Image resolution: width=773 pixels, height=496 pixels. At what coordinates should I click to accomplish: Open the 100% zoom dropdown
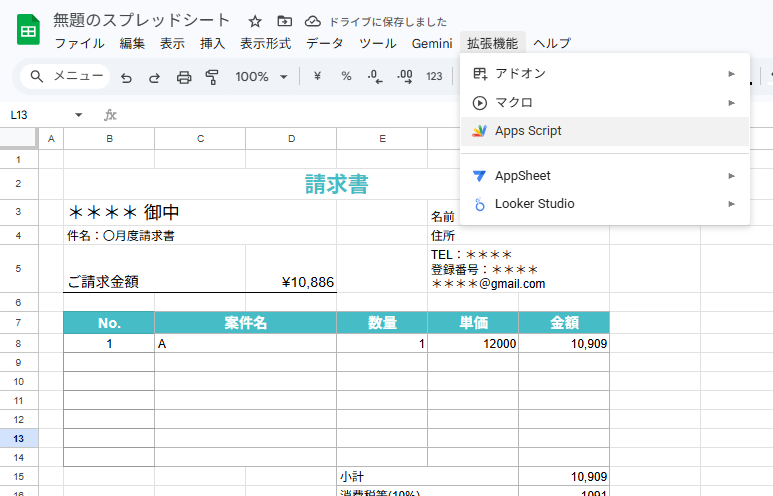click(261, 77)
